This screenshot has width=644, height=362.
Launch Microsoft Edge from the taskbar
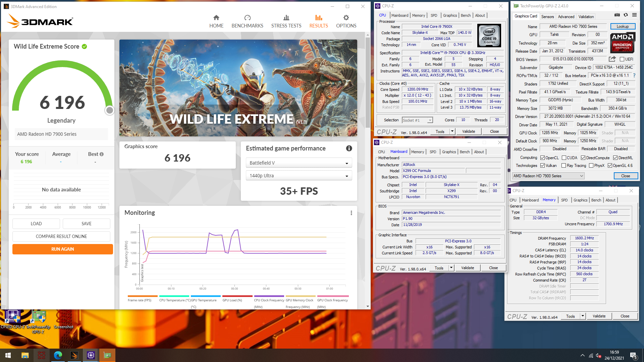[58, 355]
